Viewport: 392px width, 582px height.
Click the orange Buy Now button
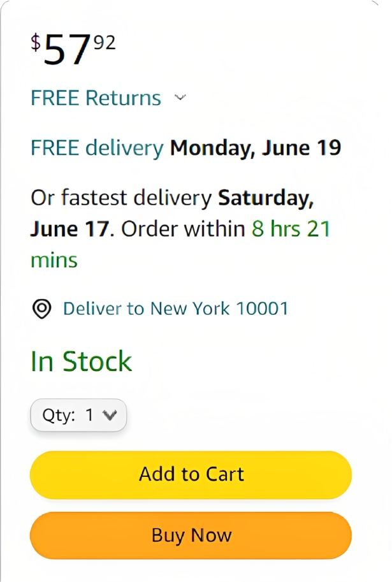(x=191, y=535)
